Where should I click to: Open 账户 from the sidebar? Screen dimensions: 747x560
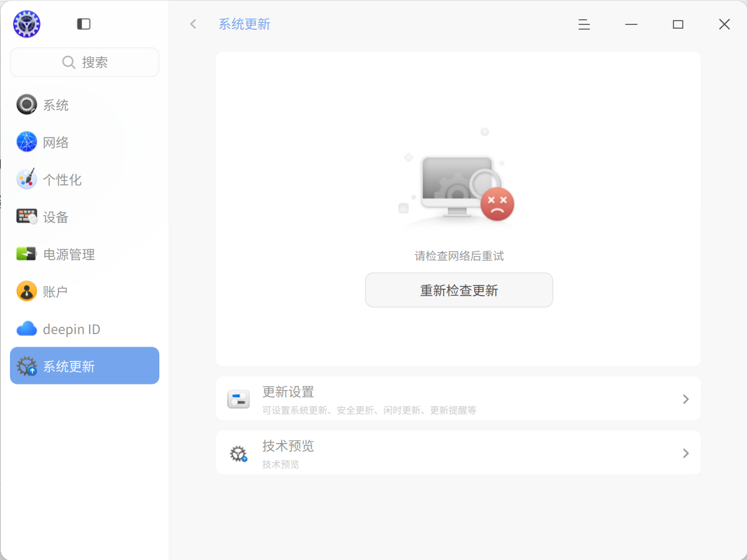coord(85,291)
